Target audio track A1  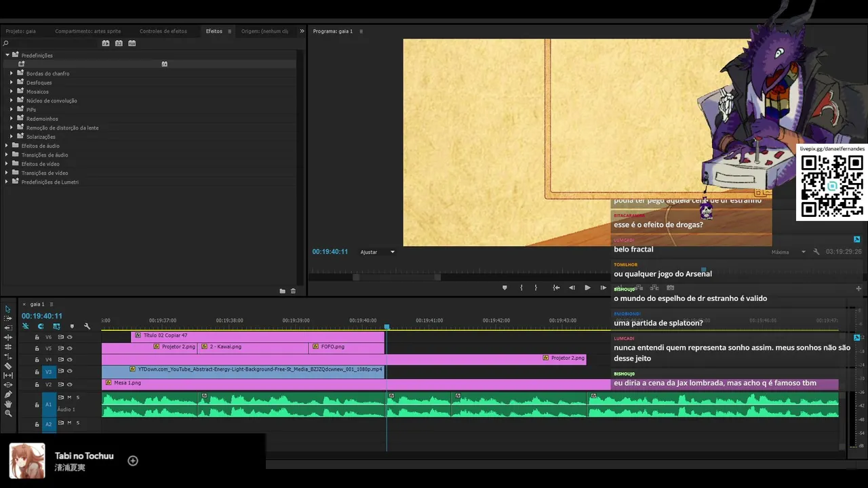49,405
